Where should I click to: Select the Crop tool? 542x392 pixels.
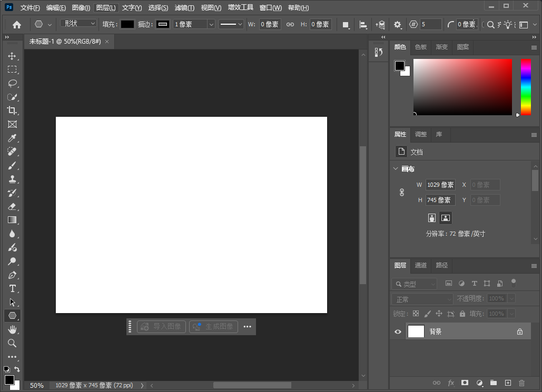pos(12,110)
